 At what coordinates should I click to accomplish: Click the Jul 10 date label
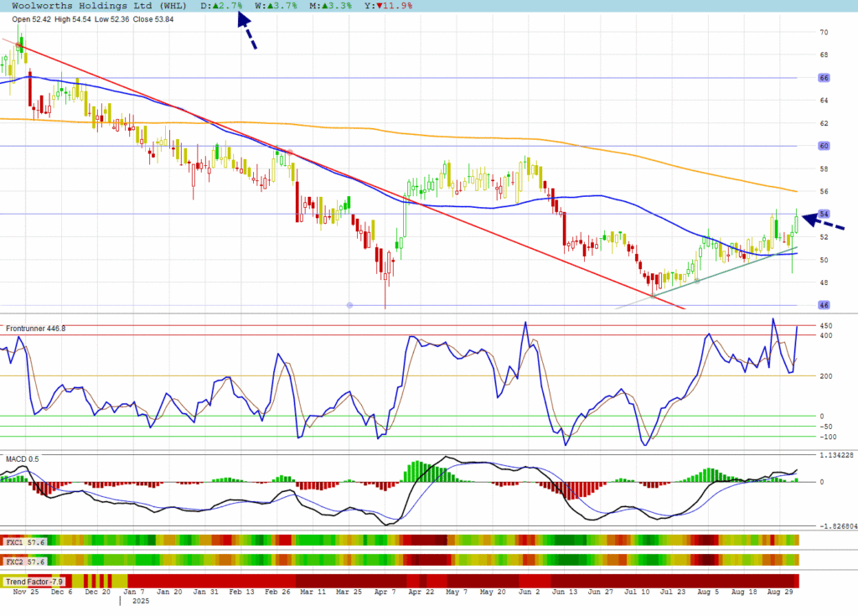637,592
